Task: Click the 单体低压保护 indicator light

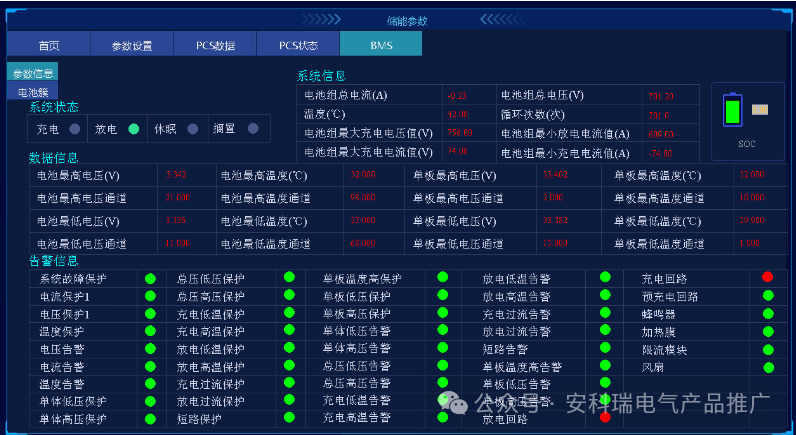Action: click(x=150, y=401)
